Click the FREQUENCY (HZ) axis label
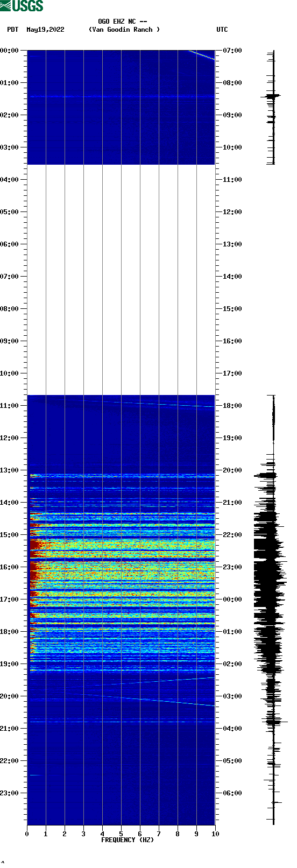The image size is (297, 868). click(128, 840)
